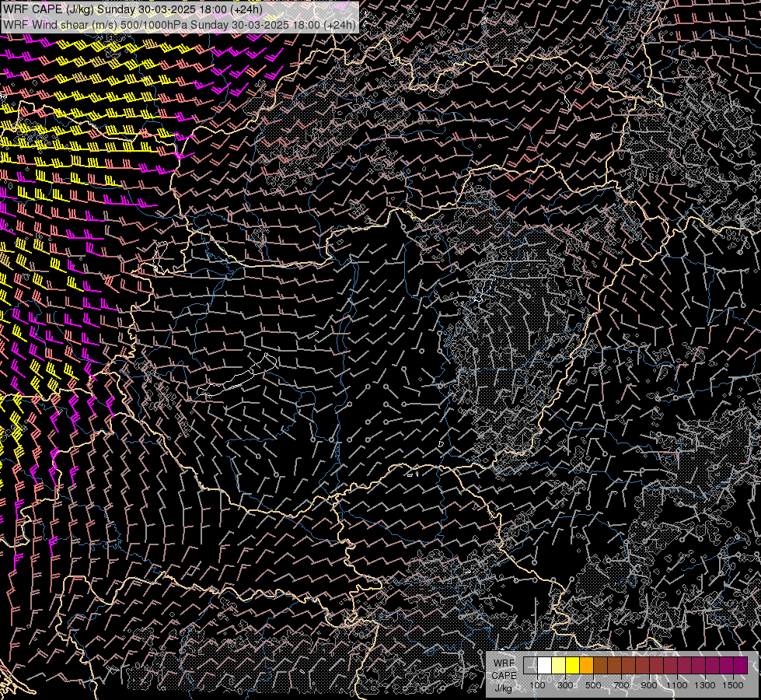Select the gray below-100 legend swatch
The image size is (761, 700).
[530, 666]
